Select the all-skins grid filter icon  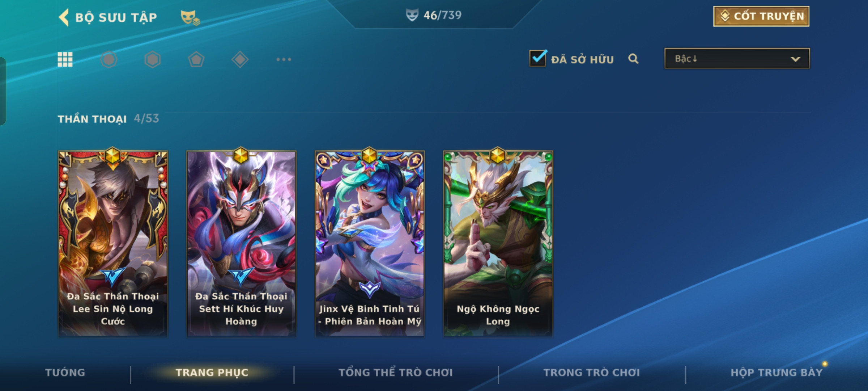click(65, 59)
